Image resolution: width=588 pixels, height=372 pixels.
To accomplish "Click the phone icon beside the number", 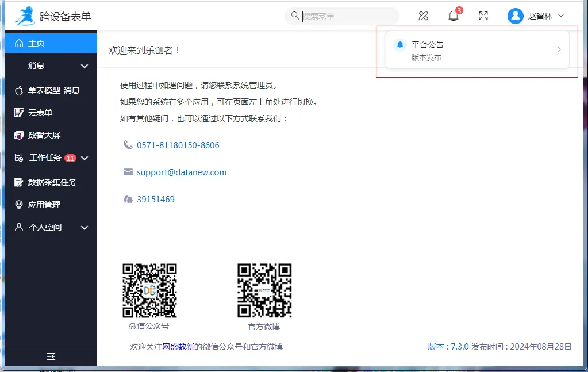I will (128, 145).
